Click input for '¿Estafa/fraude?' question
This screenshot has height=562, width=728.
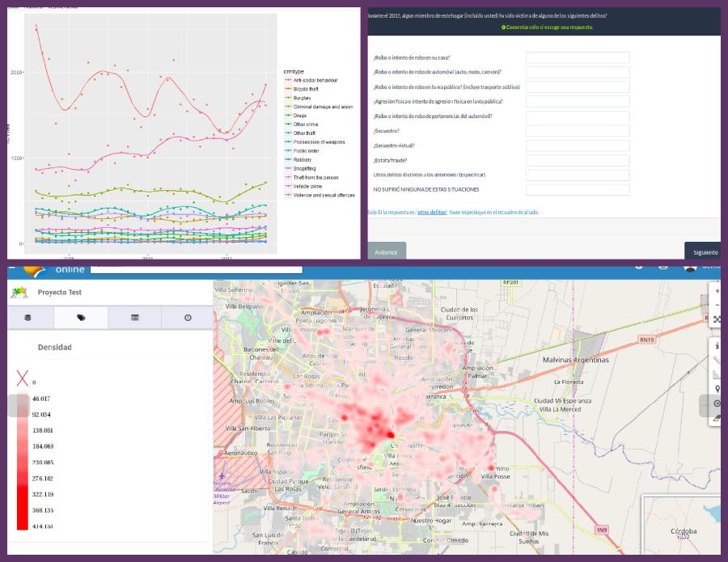[578, 160]
